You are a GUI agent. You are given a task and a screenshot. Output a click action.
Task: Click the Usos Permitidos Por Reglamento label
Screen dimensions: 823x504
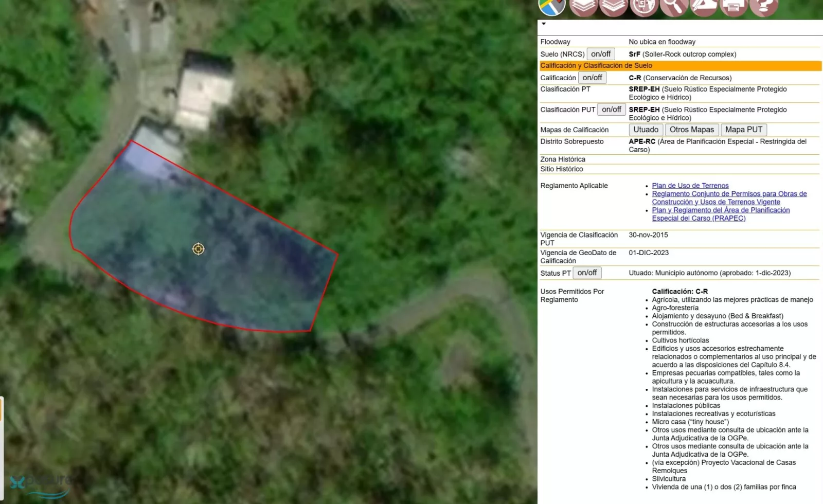[x=572, y=296]
